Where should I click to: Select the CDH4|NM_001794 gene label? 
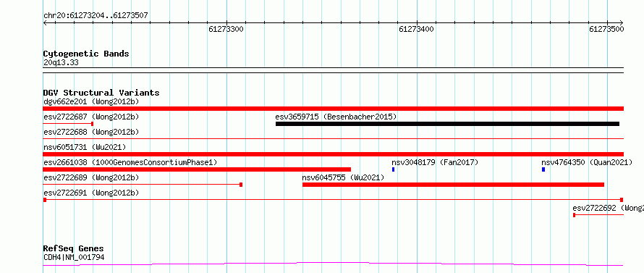[74, 258]
